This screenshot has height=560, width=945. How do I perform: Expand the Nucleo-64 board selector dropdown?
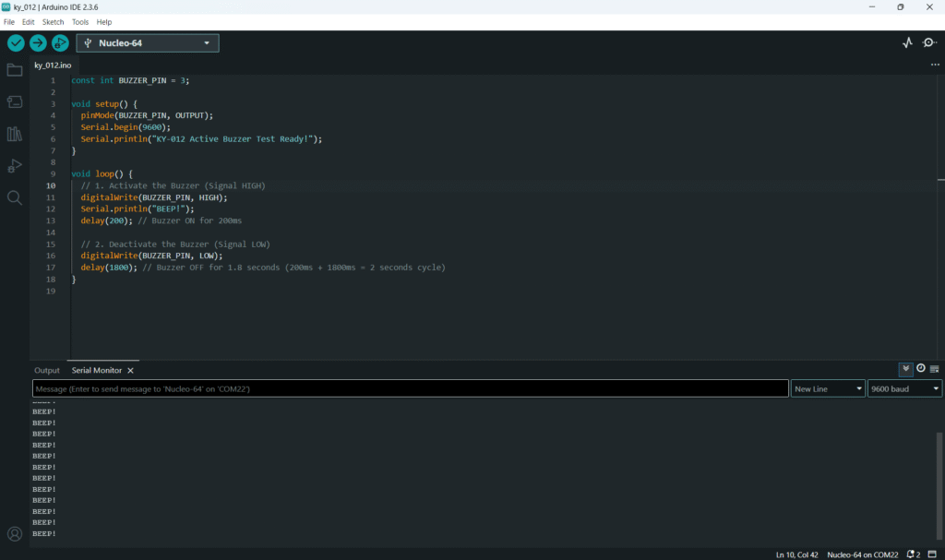[x=148, y=42]
